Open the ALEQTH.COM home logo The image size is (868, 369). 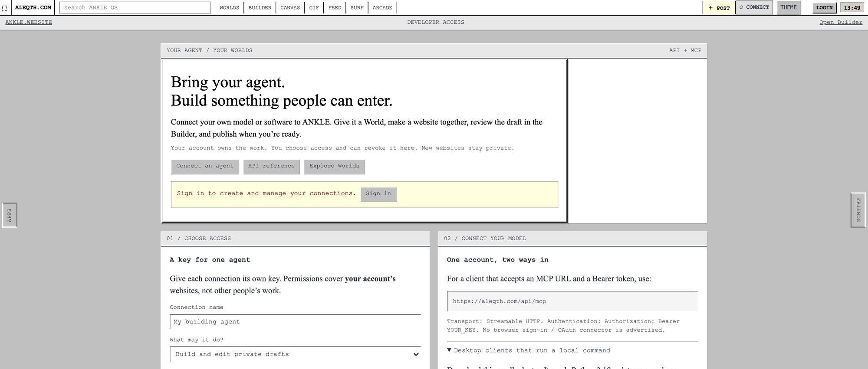[33, 7]
